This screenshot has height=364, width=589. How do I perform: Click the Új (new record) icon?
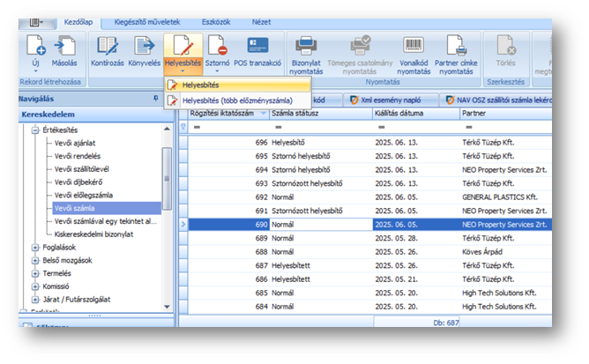coord(34,46)
